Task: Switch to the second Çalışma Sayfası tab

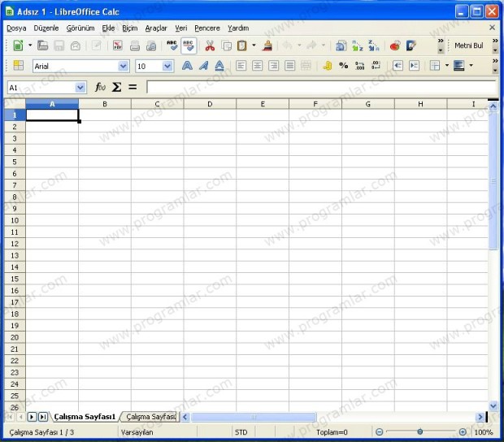Action: click(150, 417)
